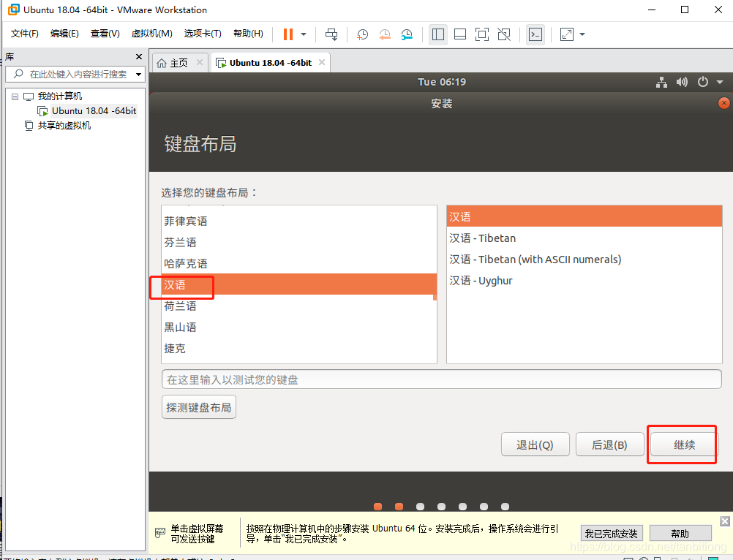Select 菲律宾语 keyboard layout
The image size is (733, 560).
[299, 221]
